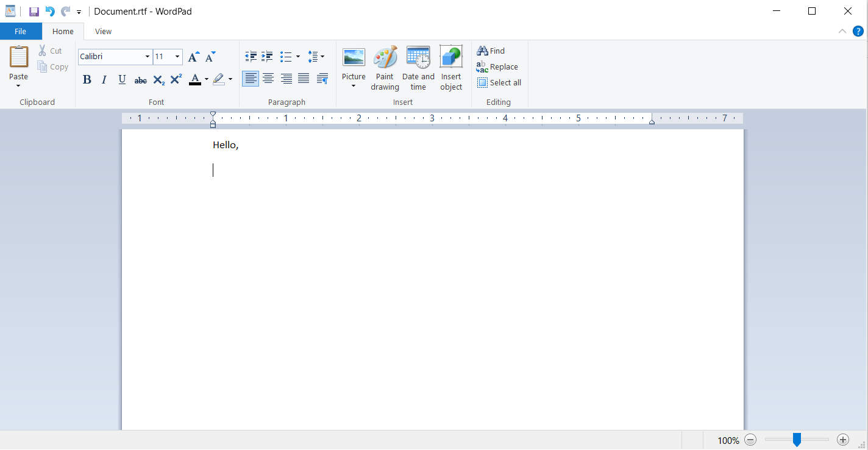Click the Grow font icon
This screenshot has width=868, height=450.
pos(193,57)
